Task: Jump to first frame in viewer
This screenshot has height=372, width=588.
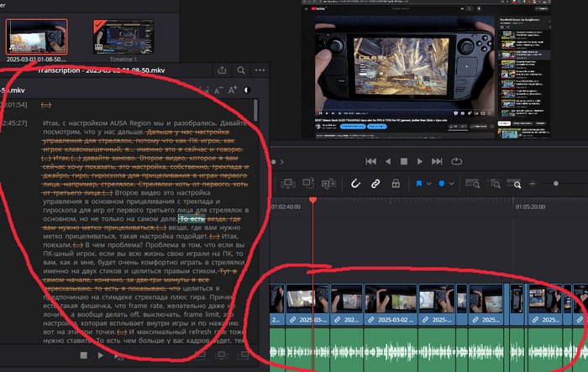Action: pos(370,160)
